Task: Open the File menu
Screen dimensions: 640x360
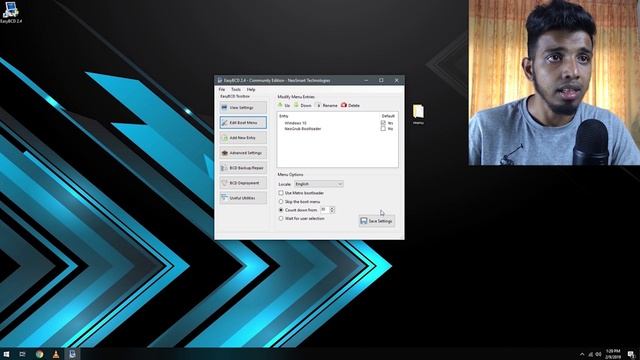Action: [222, 89]
